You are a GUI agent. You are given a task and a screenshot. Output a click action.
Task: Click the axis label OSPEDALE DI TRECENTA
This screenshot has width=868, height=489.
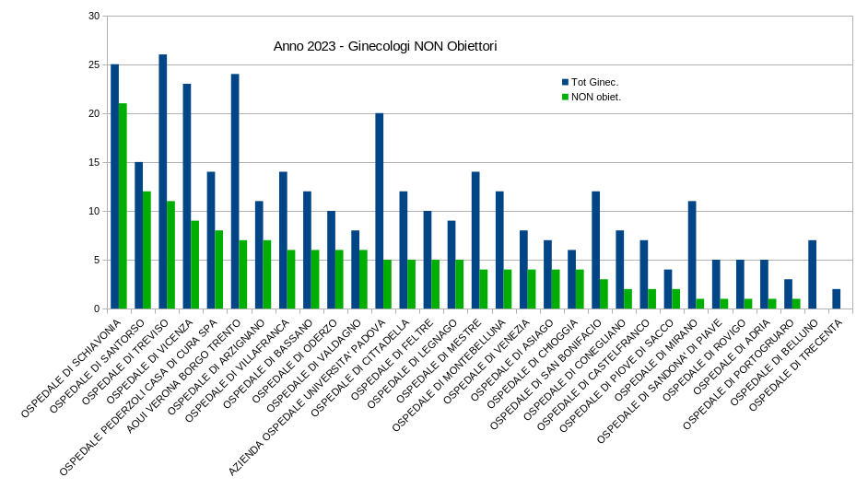[x=795, y=365]
